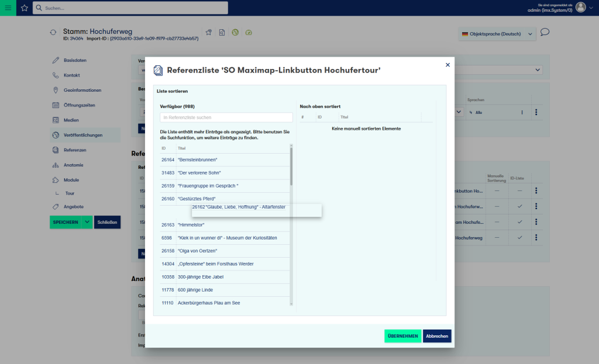This screenshot has width=599, height=364.
Task: Click the pin icon next to Hochuferweg title
Action: click(209, 33)
